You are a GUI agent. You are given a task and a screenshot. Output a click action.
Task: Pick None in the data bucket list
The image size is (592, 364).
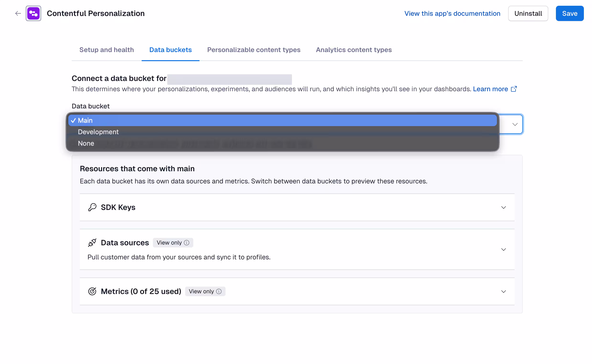click(x=282, y=143)
